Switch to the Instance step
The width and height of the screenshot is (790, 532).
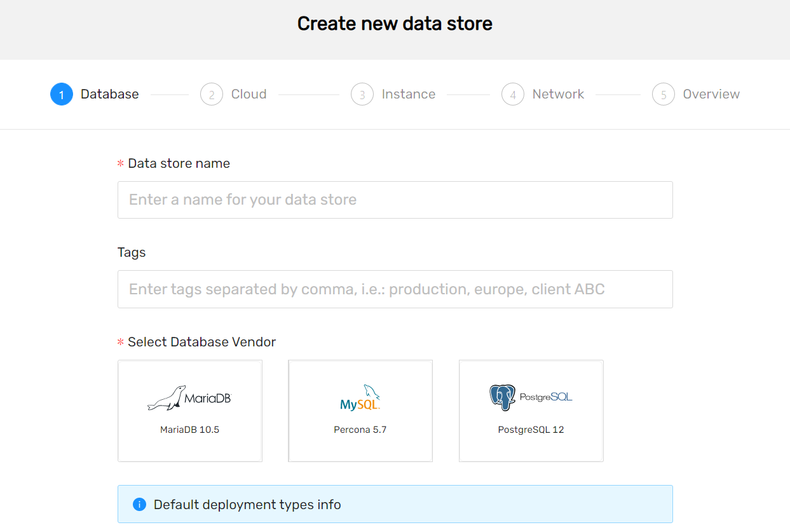point(409,93)
